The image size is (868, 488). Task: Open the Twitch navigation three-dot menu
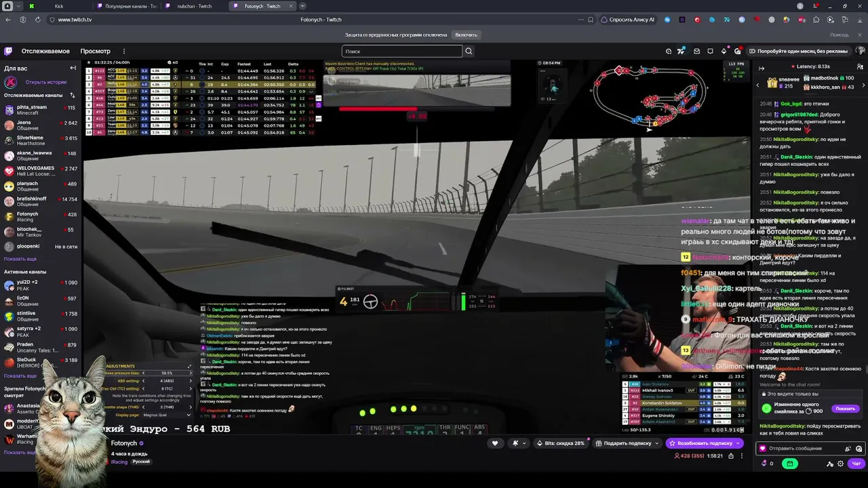(124, 51)
